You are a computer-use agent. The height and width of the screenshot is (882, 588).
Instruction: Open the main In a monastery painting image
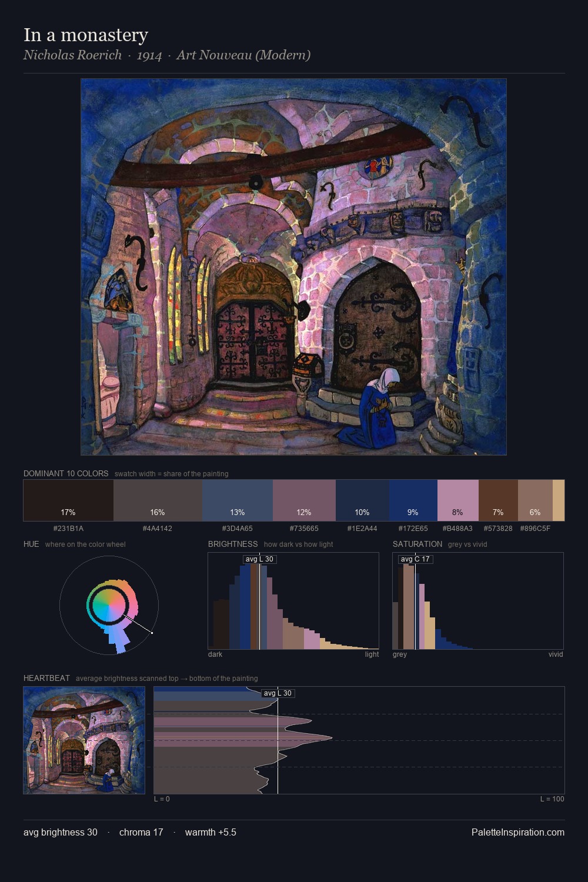click(x=293, y=267)
